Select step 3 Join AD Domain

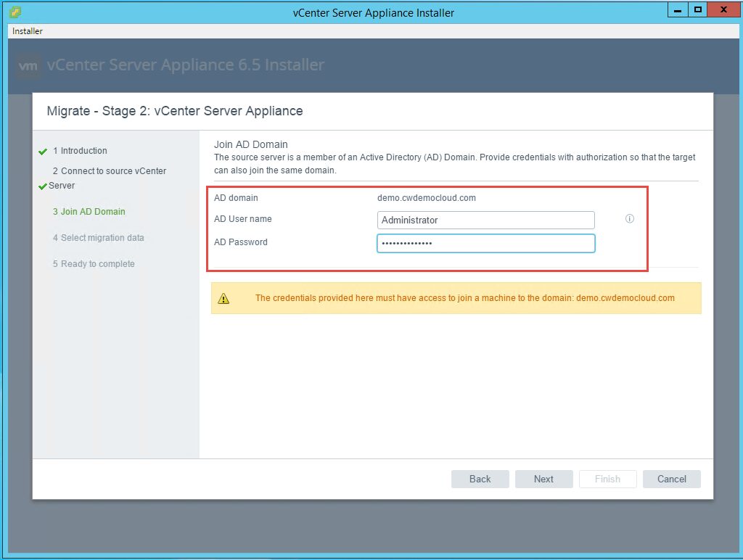coord(89,212)
